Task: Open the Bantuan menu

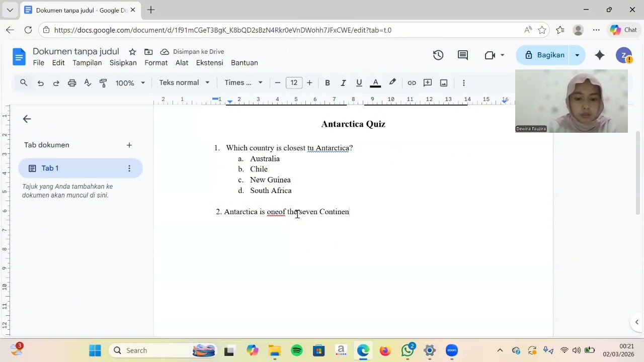Action: point(245,63)
